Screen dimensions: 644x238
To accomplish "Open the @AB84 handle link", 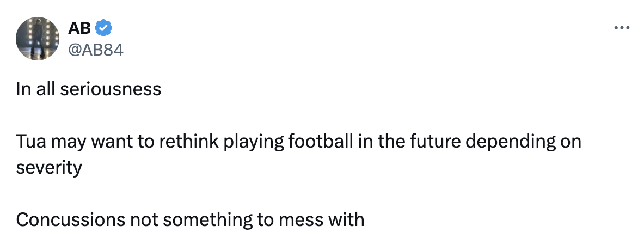I will (x=96, y=50).
